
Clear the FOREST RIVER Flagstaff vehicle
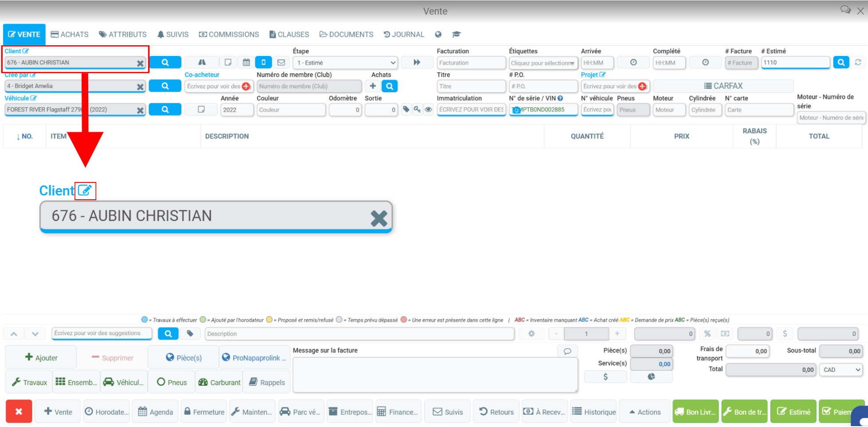(140, 110)
